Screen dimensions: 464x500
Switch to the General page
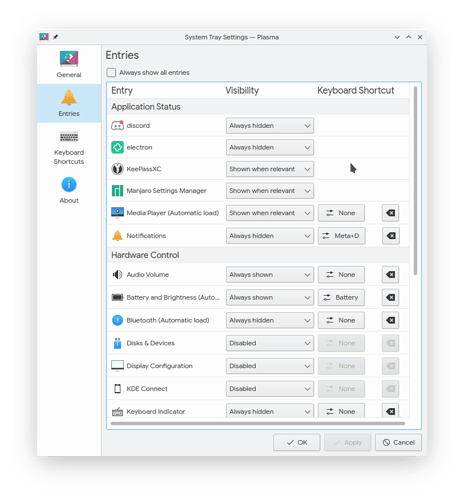pyautogui.click(x=69, y=65)
